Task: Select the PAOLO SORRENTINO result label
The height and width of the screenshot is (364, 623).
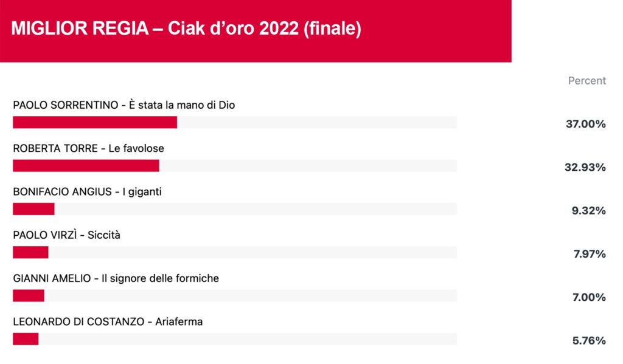Action: point(124,105)
